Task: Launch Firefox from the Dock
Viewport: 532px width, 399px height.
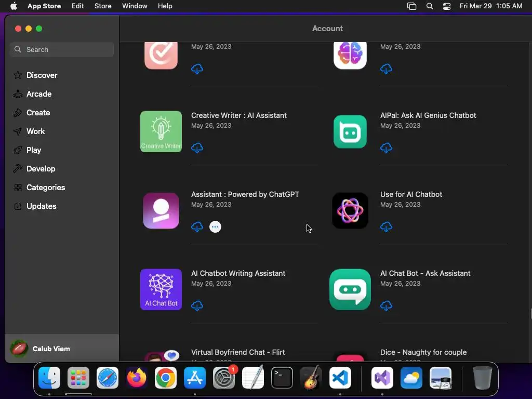Action: click(x=137, y=378)
